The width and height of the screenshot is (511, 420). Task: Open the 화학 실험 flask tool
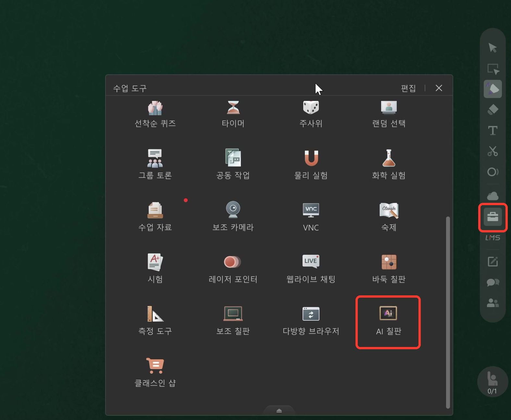(x=389, y=165)
